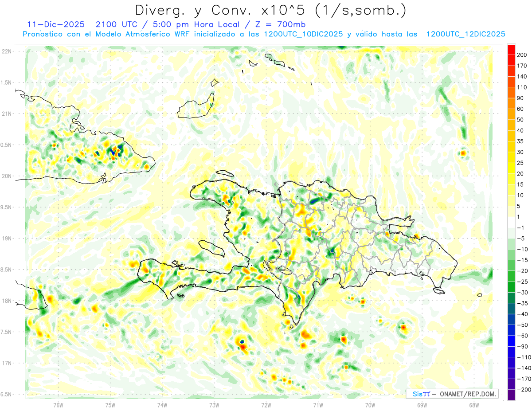Select the date text '11-Dic-2025'
Screen dimensions: 532x411
(55, 24)
